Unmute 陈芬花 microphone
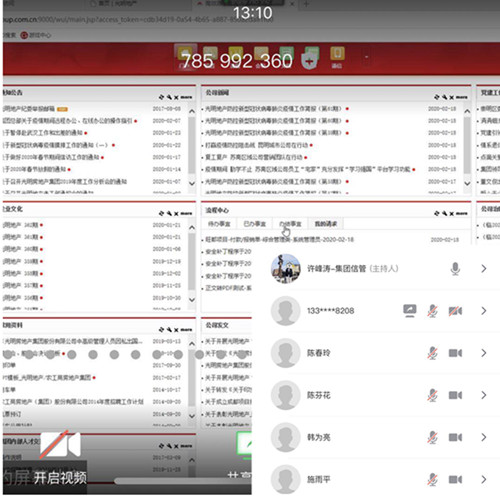This screenshot has width=500, height=503. 433,395
